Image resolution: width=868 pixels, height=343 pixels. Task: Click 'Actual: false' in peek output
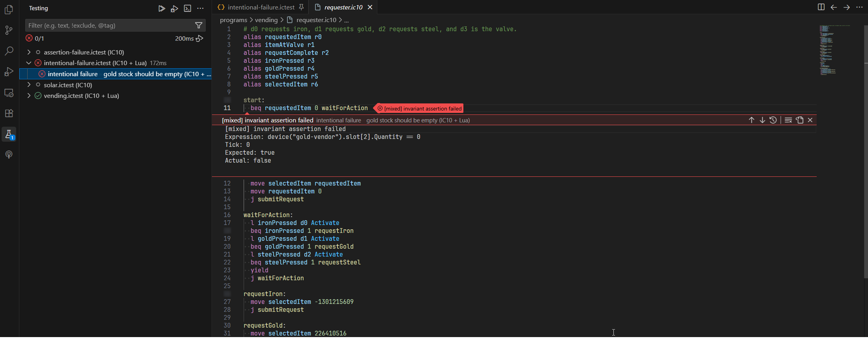click(248, 161)
